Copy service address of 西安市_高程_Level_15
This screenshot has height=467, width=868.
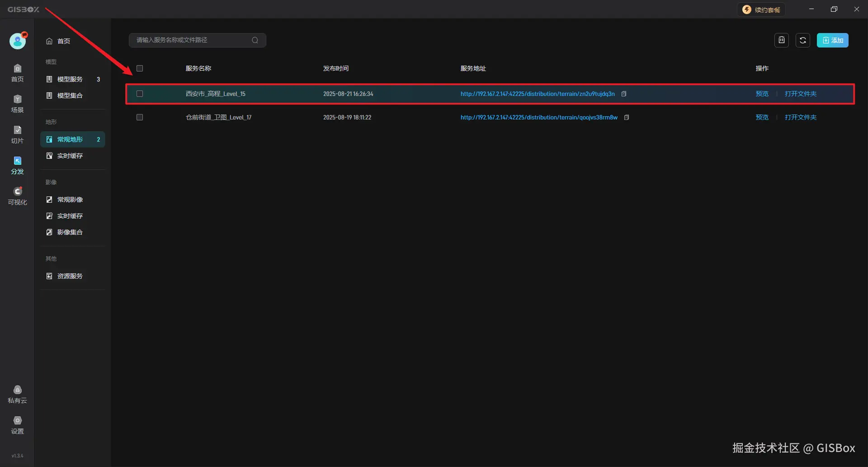[x=624, y=94]
